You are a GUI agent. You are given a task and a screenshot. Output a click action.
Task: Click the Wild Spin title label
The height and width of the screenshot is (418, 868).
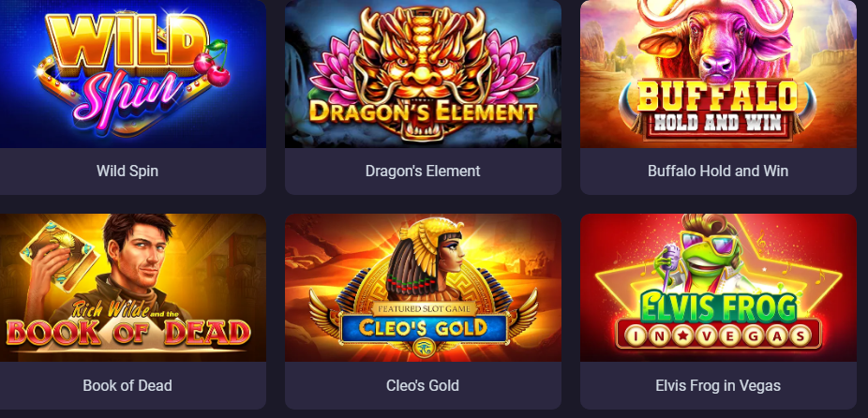click(x=127, y=172)
